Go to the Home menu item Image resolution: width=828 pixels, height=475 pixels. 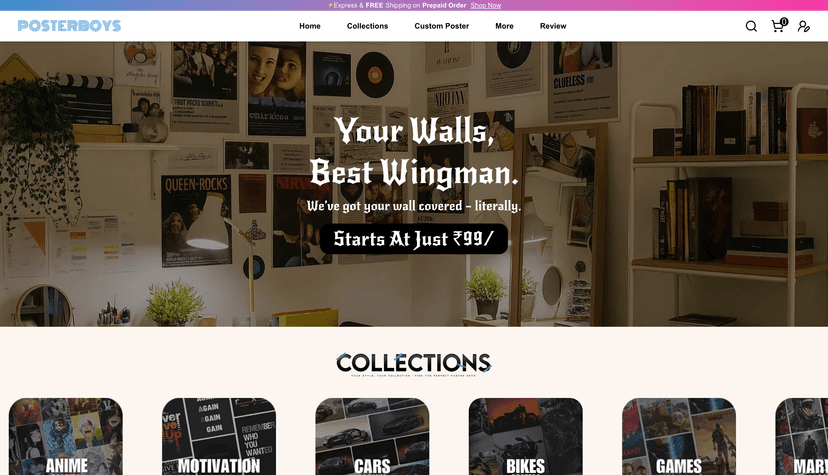coord(310,26)
